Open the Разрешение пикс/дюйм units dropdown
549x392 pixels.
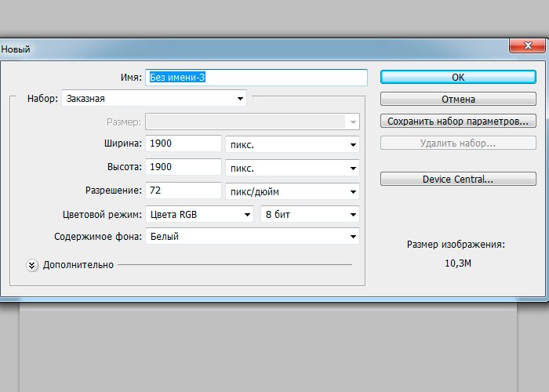coord(292,191)
